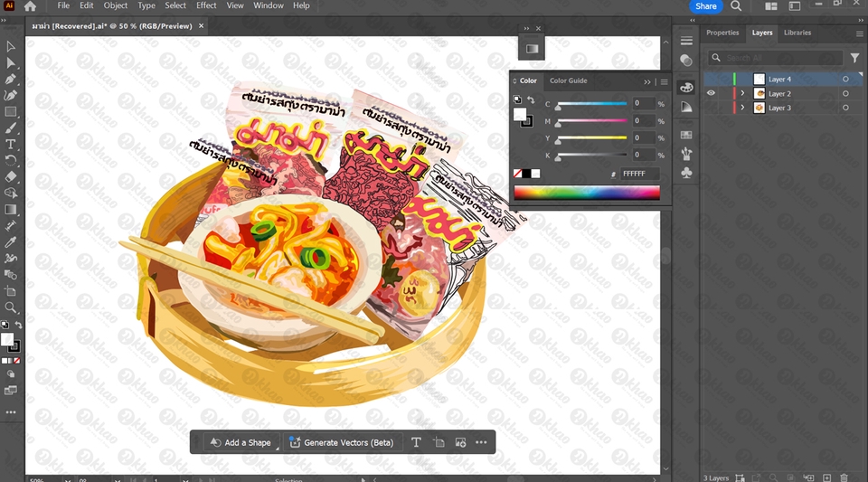
Task: Open the Effect menu
Action: (206, 5)
